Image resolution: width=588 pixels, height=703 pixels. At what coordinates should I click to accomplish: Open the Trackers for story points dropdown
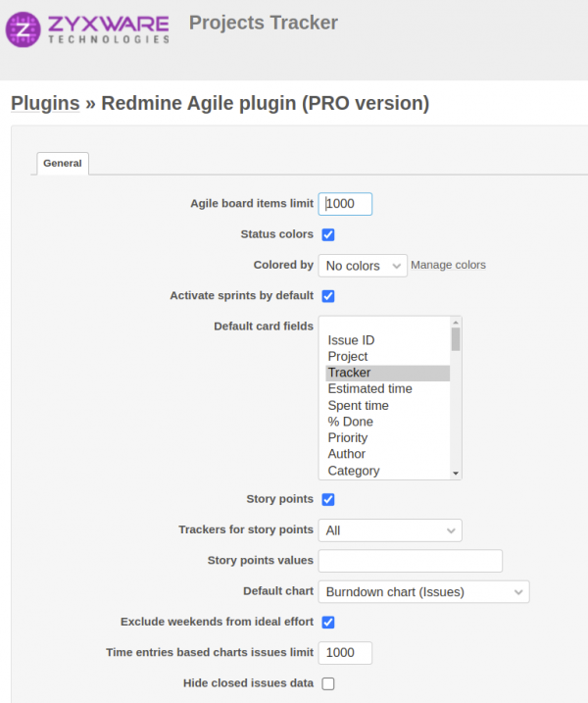pyautogui.click(x=390, y=530)
